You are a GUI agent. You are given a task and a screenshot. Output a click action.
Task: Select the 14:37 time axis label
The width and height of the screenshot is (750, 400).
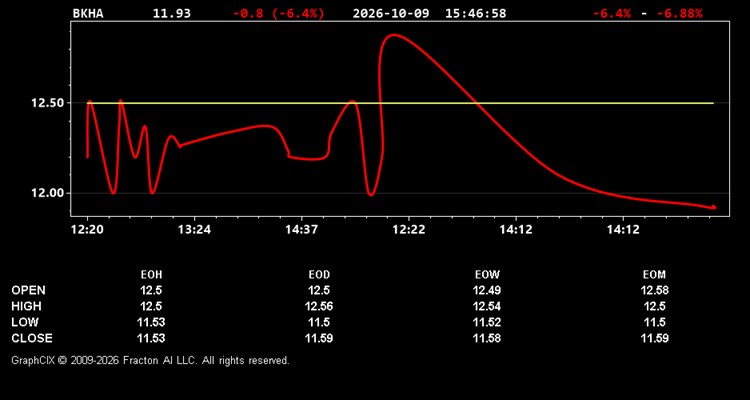pyautogui.click(x=302, y=230)
